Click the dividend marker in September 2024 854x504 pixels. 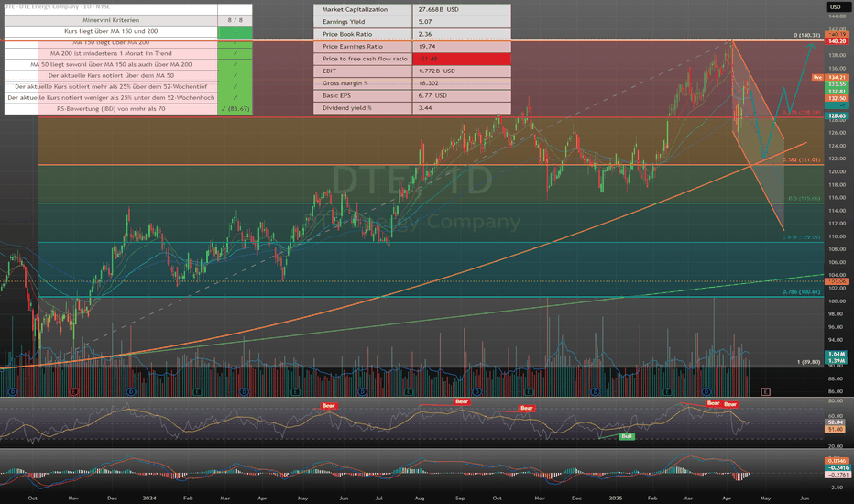(477, 392)
